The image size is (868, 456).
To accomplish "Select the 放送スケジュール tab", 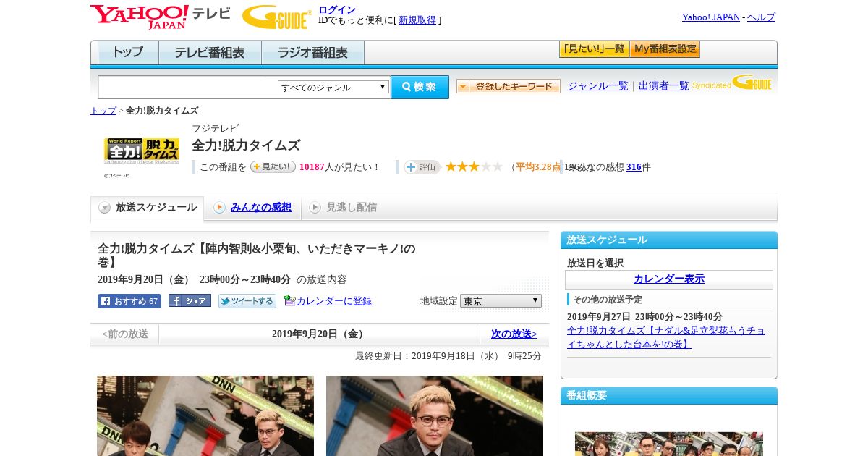I will 148,208.
